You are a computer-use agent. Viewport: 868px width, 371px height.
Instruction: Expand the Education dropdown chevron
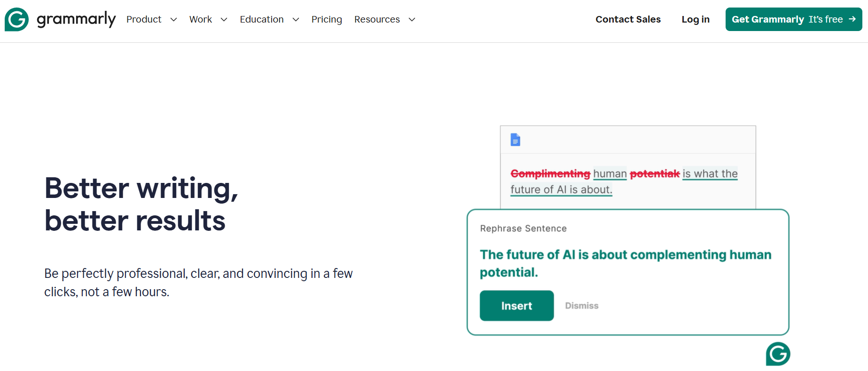coord(296,20)
